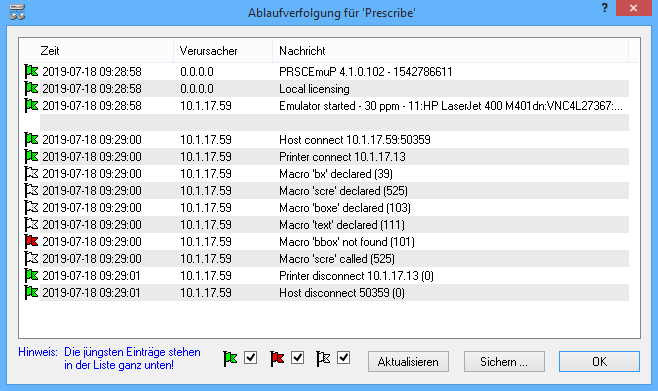
Task: Click the Sichern ... button
Action: point(504,362)
